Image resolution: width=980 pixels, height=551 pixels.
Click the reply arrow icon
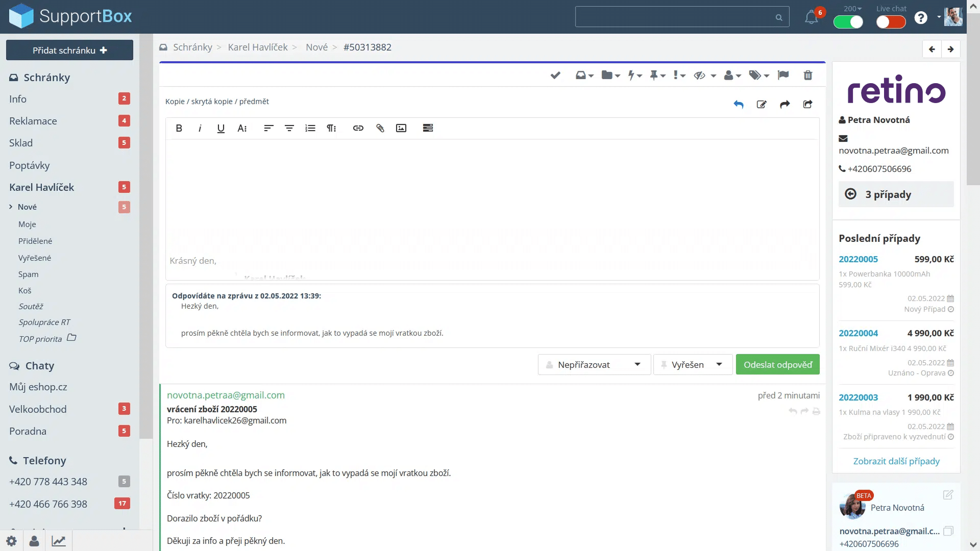738,105
